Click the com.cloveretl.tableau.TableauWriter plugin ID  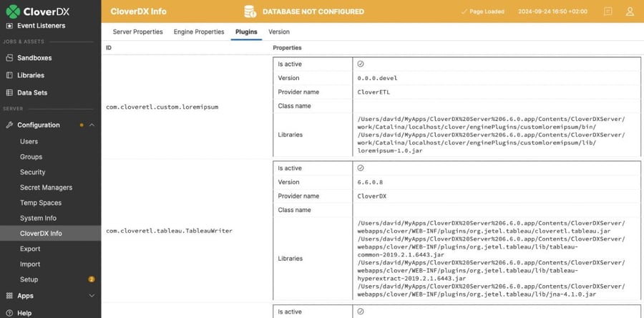169,231
